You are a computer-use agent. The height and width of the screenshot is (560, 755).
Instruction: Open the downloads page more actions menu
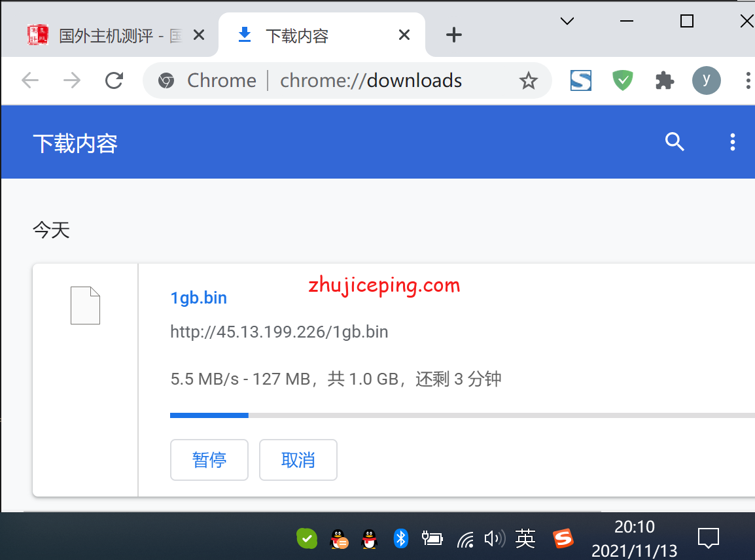coord(732,142)
